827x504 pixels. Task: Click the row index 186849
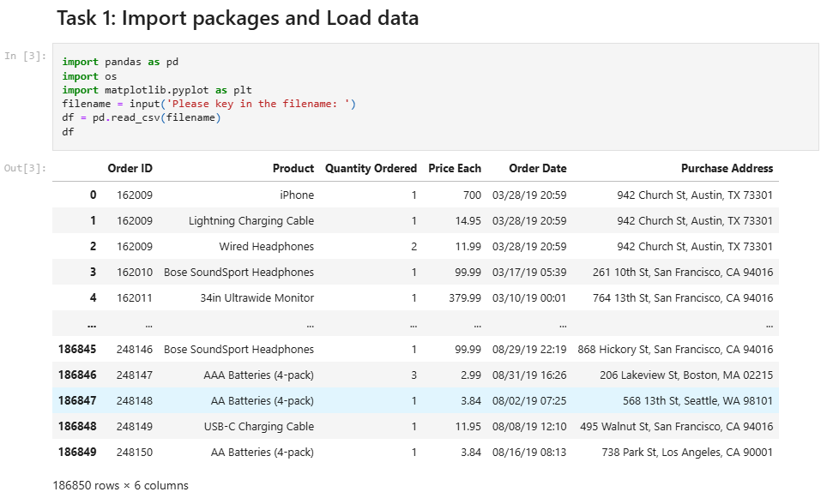coord(77,453)
